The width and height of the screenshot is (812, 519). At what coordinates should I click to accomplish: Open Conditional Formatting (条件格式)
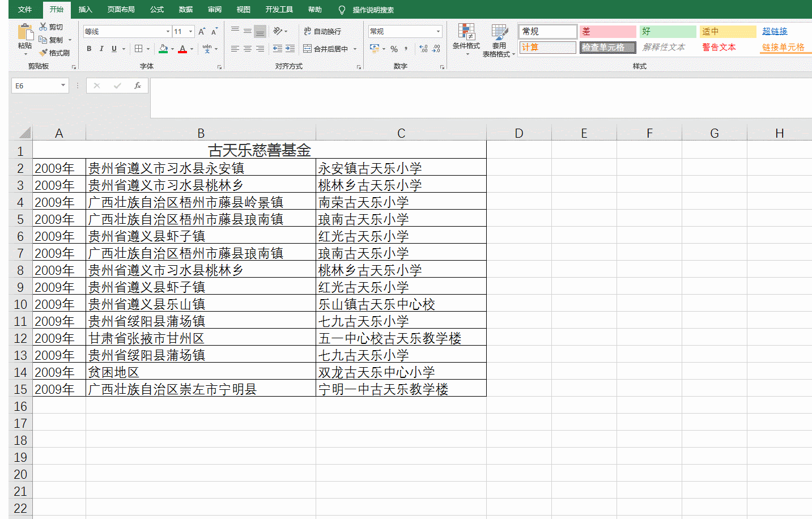(466, 40)
